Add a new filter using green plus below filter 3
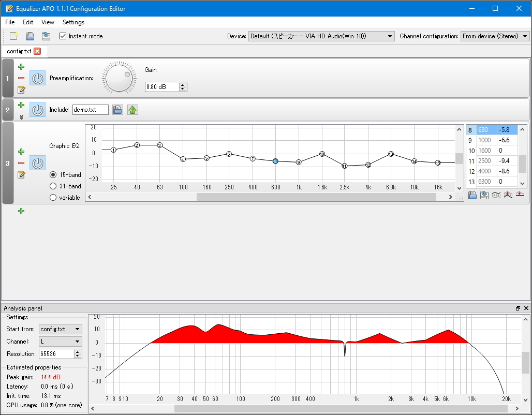Image resolution: width=532 pixels, height=415 pixels. tap(21, 211)
